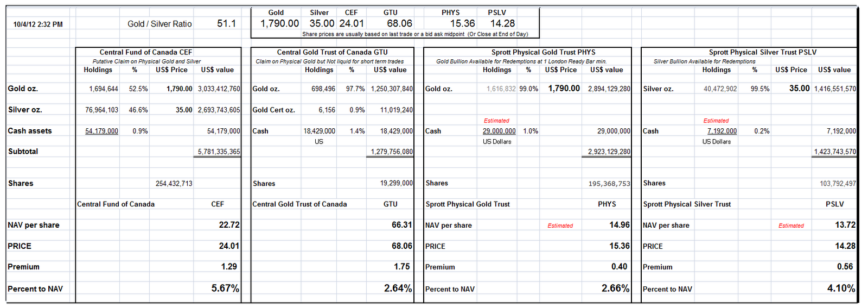Select PHYS cash percentage 1.0%
Image resolution: width=868 pixels, height=307 pixels.
531,131
